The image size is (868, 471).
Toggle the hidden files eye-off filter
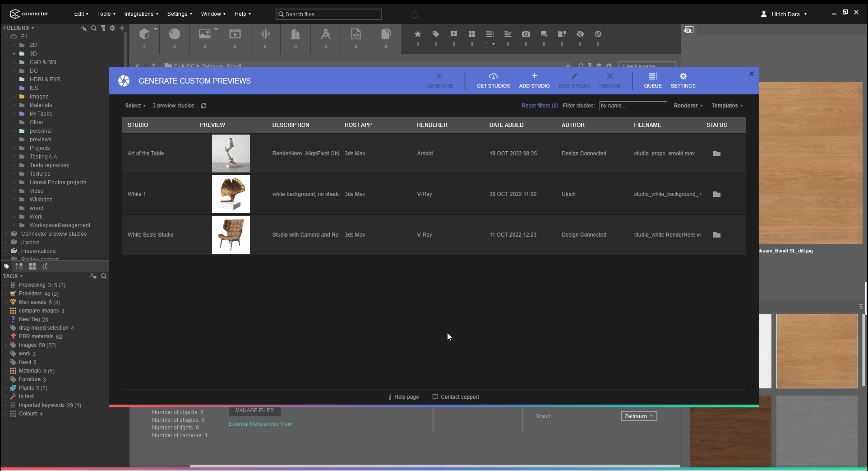580,34
